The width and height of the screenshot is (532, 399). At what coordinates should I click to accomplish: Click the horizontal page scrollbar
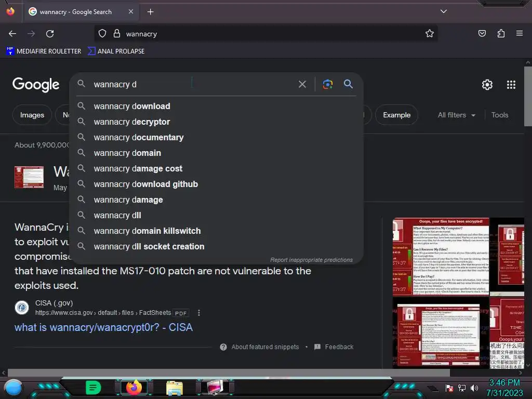(x=229, y=373)
